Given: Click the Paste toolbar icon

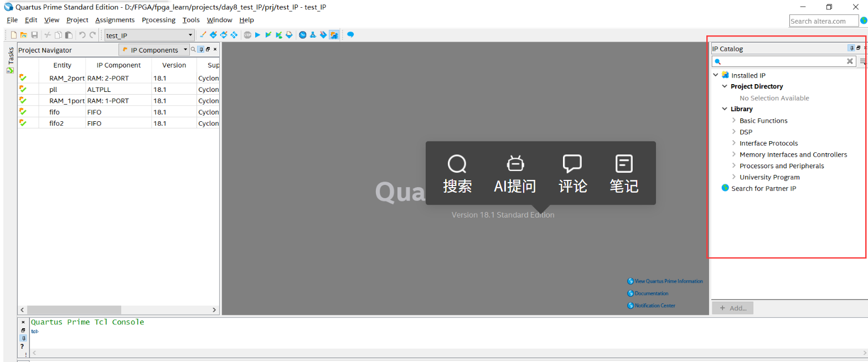Looking at the screenshot, I should click(x=69, y=35).
